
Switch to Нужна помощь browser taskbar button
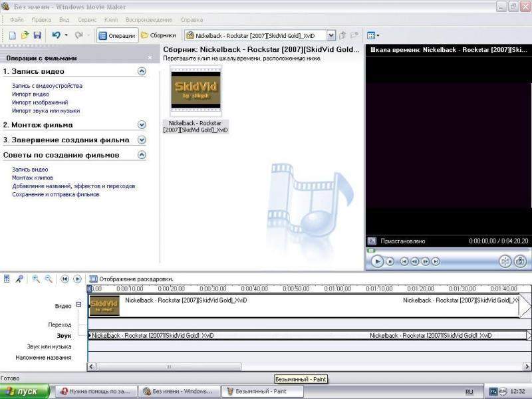pyautogui.click(x=96, y=392)
